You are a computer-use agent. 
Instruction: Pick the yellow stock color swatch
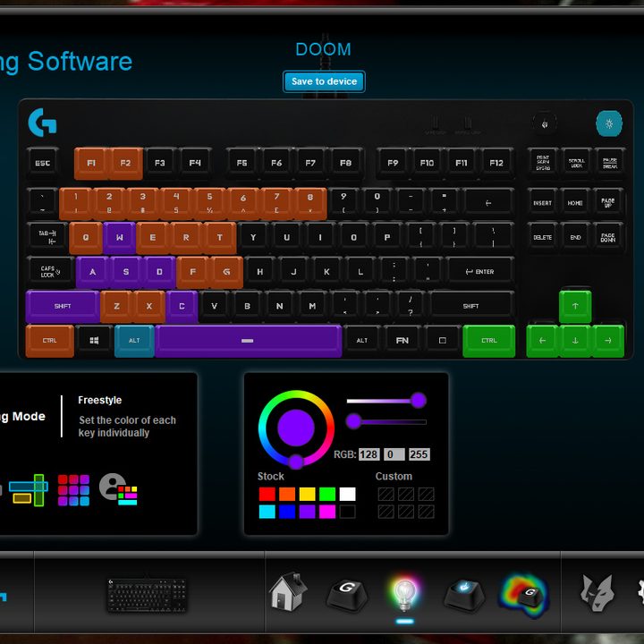[307, 494]
